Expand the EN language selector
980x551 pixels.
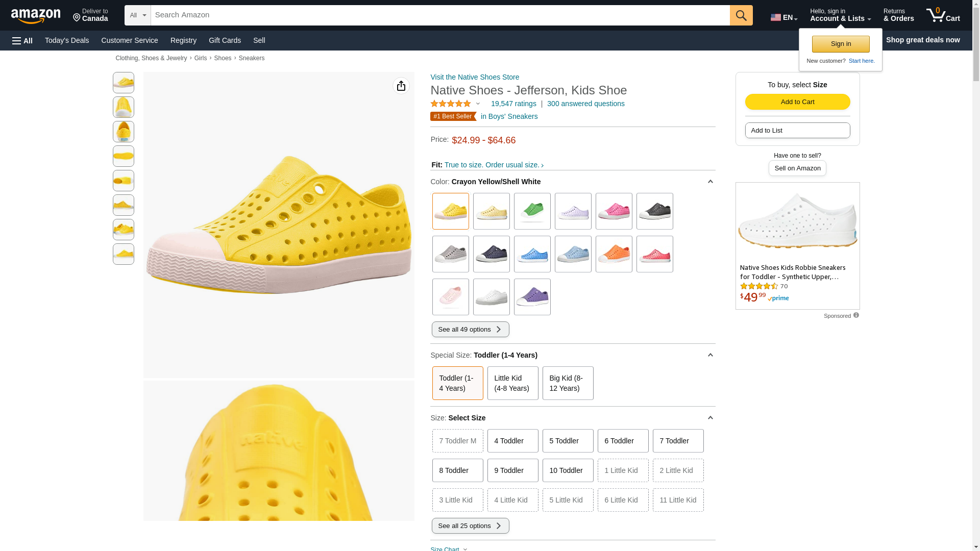coord(784,17)
